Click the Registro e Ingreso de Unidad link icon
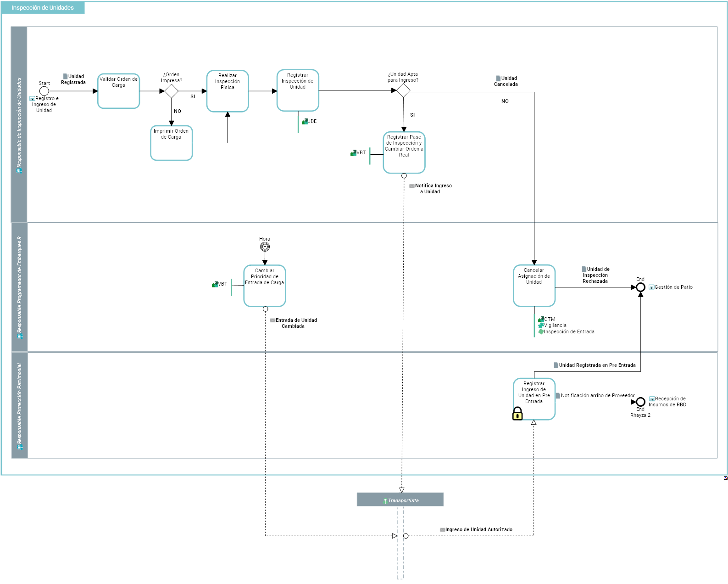 pos(32,99)
